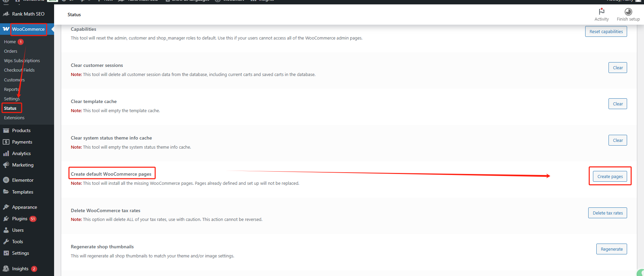Click the 'Clear template cache' heading

click(x=94, y=101)
